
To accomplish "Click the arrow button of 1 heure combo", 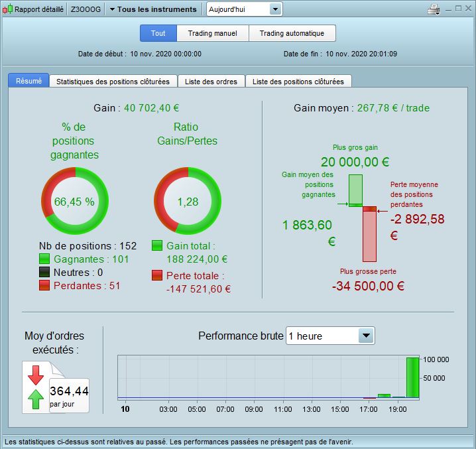I will click(x=366, y=336).
